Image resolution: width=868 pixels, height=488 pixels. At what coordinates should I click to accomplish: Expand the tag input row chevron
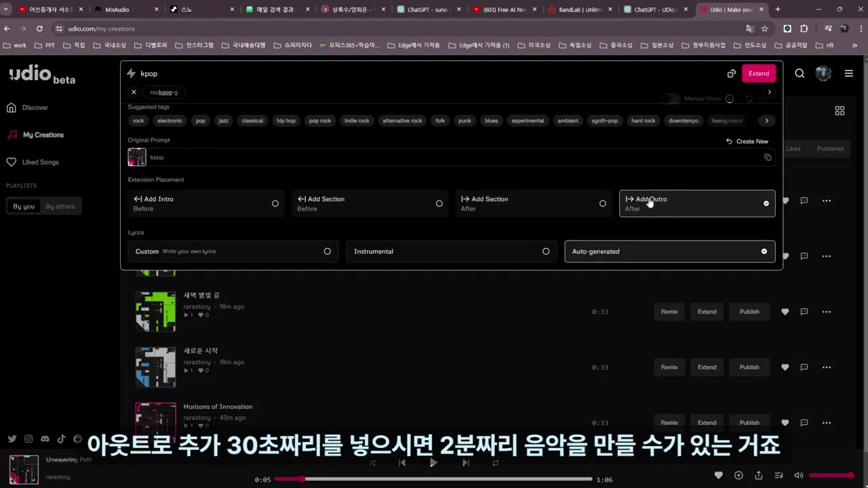tap(769, 92)
